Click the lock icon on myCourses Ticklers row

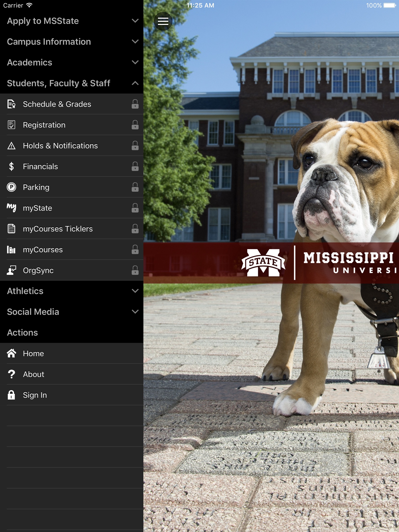(x=135, y=229)
